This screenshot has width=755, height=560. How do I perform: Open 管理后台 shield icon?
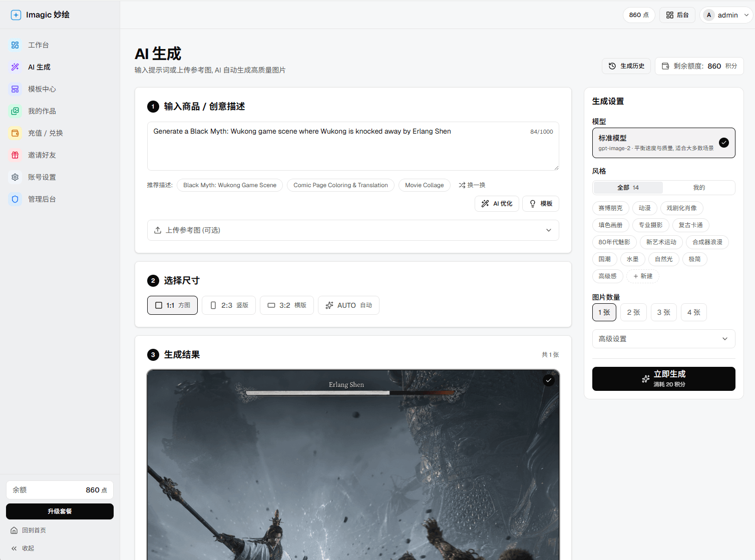click(15, 199)
